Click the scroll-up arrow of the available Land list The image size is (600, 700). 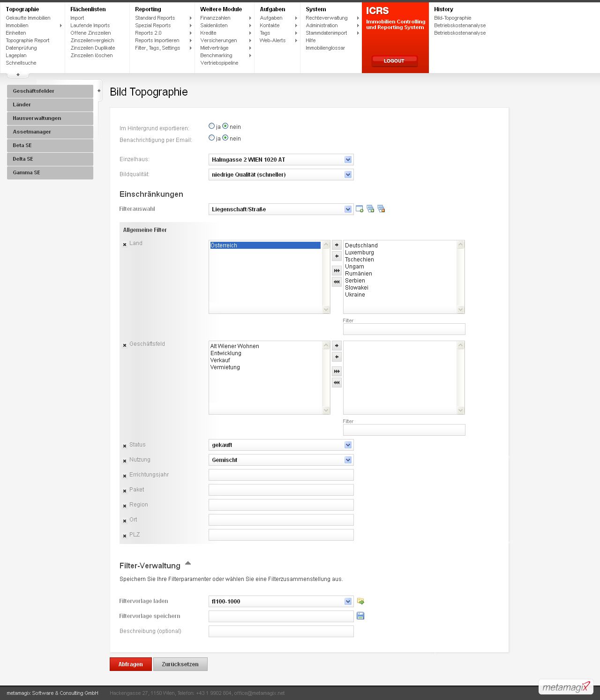click(461, 245)
